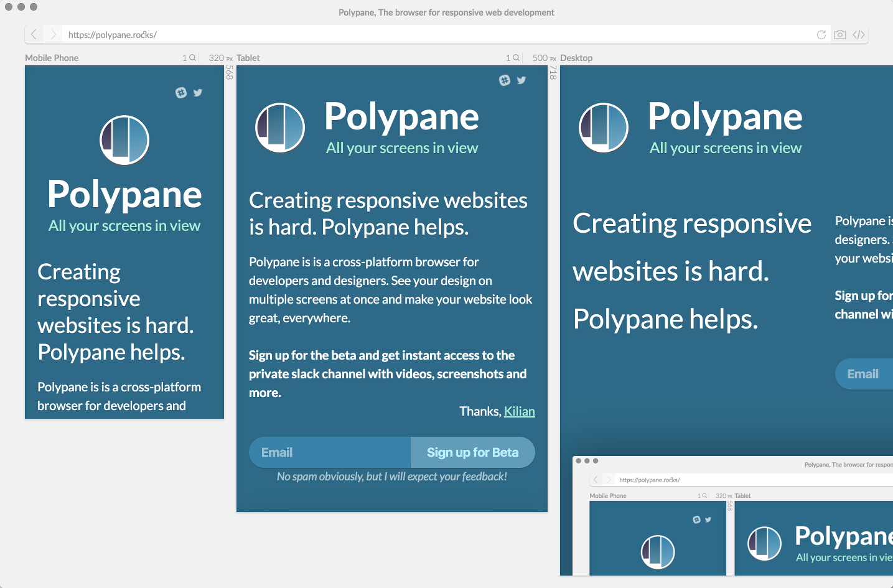Viewport: 893px width, 588px height.
Task: Open the Slack icon in Tablet pane
Action: click(505, 80)
